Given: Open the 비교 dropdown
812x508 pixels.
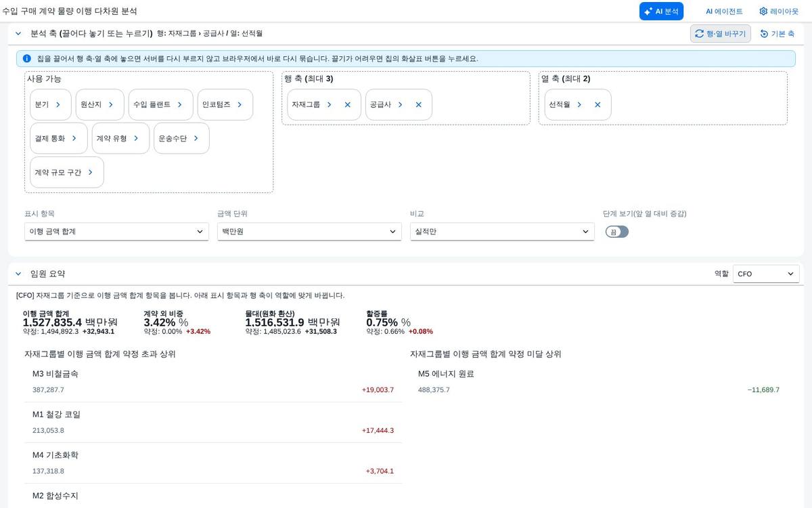Looking at the screenshot, I should pos(502,232).
